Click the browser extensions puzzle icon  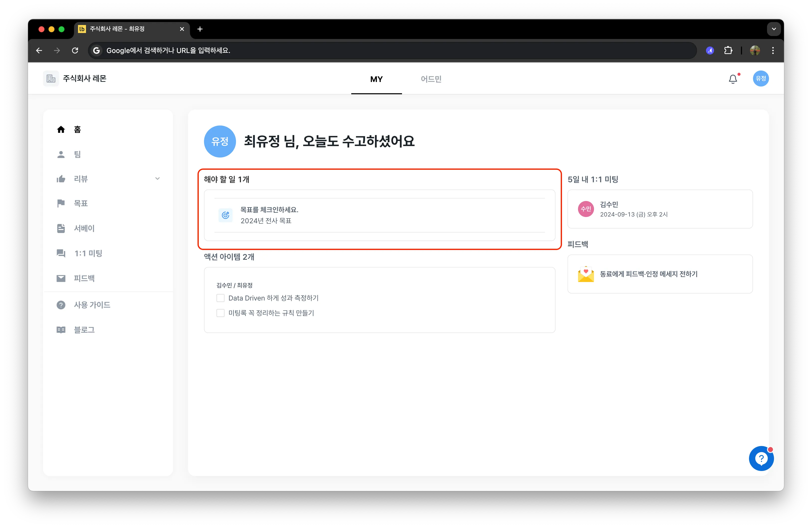(x=728, y=50)
